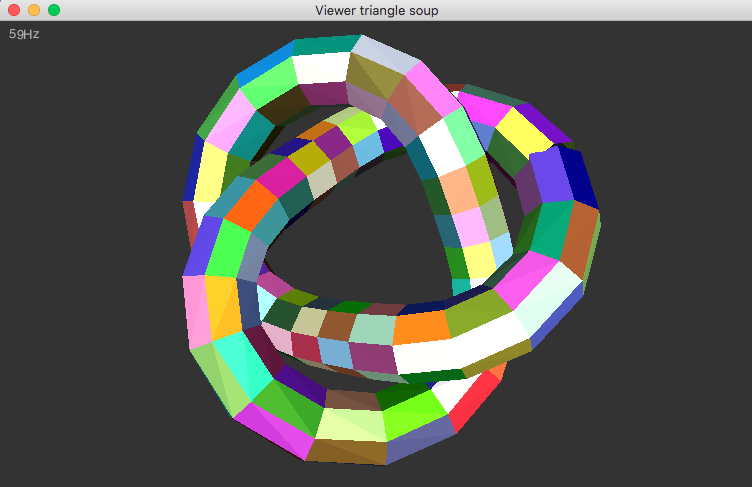752x487 pixels.
Task: Pick the brown-orange face on the far right
Action: [x=579, y=239]
